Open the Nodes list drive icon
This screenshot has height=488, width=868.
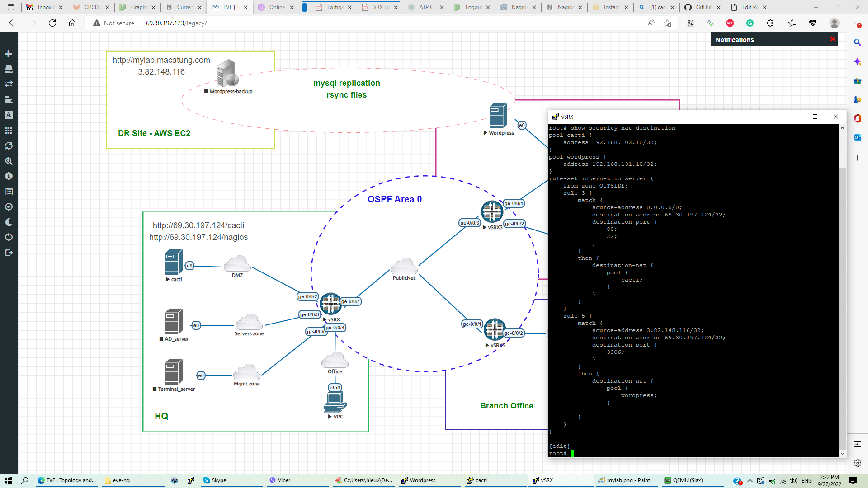click(x=9, y=69)
